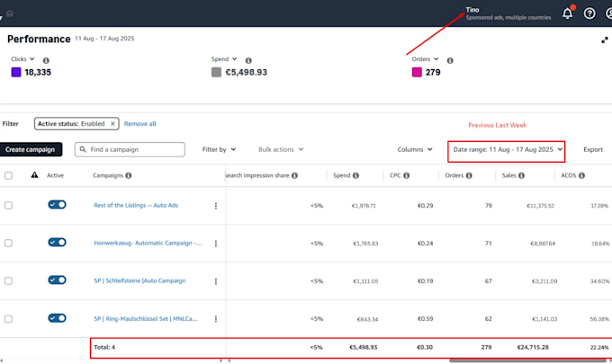Expand the Columns dropdown
This screenshot has height=364, width=612.
coord(415,150)
